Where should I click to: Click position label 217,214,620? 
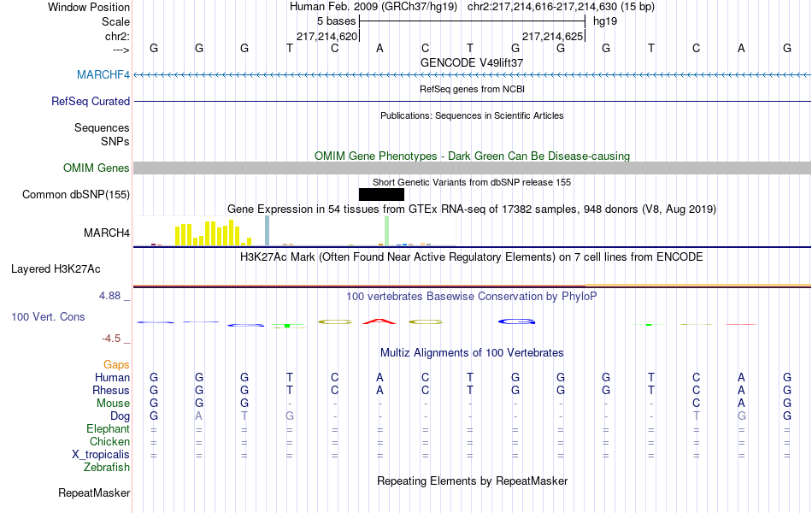[x=327, y=36]
